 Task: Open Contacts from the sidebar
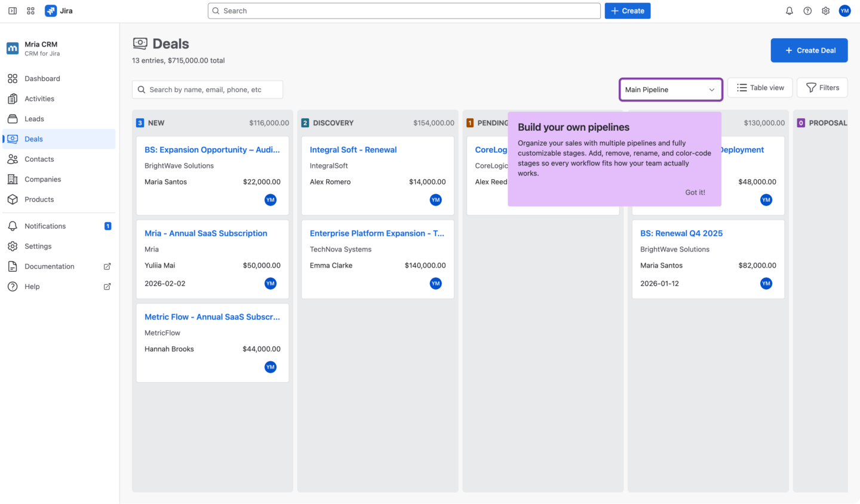(39, 159)
